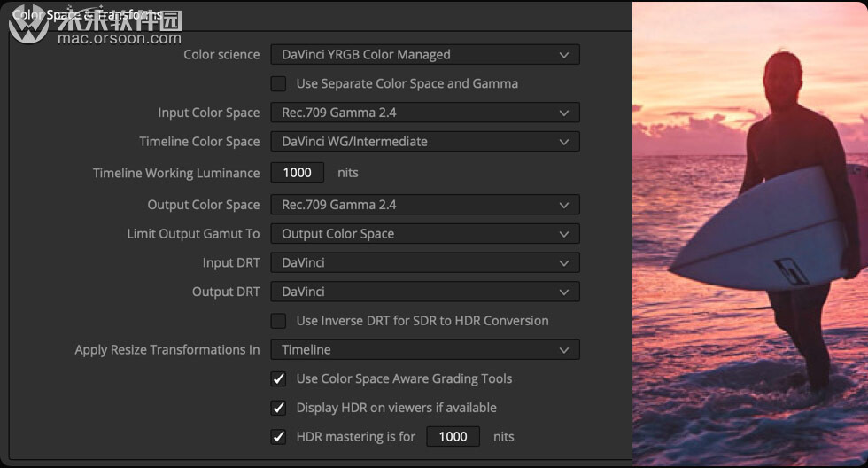Open the Input DRT dropdown
Image resolution: width=868 pixels, height=468 pixels.
pyautogui.click(x=425, y=262)
